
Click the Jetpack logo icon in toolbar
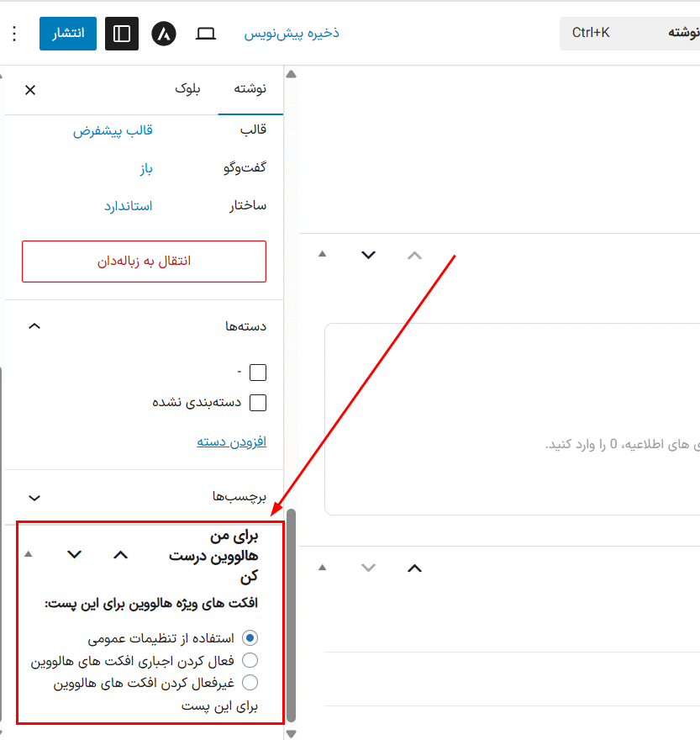pyautogui.click(x=163, y=33)
